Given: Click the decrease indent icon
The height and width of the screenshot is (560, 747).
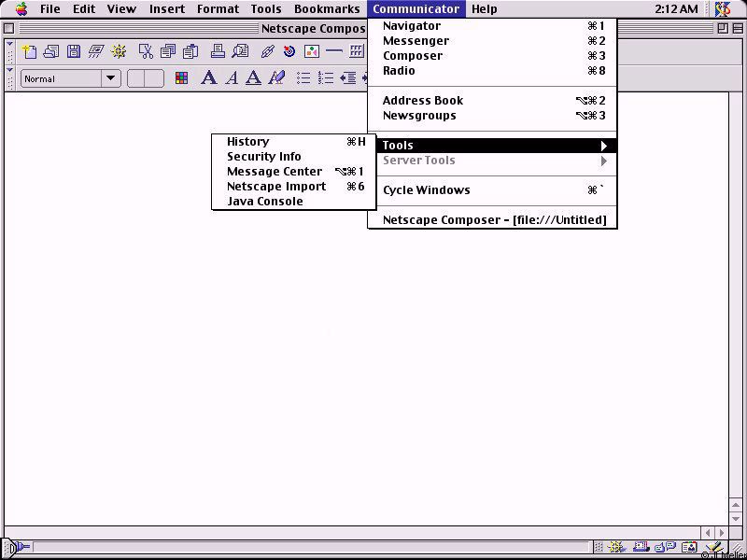Looking at the screenshot, I should 348,77.
